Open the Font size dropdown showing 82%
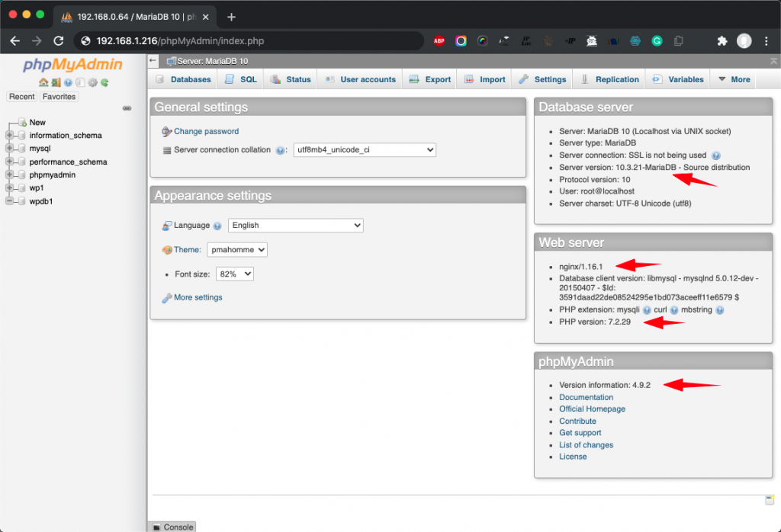 coord(235,274)
